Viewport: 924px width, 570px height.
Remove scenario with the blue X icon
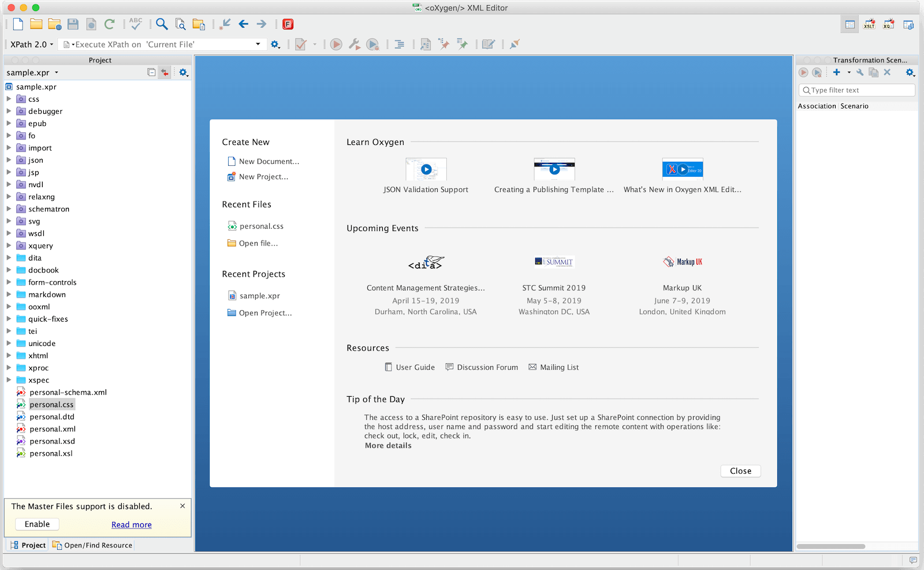[x=887, y=72]
